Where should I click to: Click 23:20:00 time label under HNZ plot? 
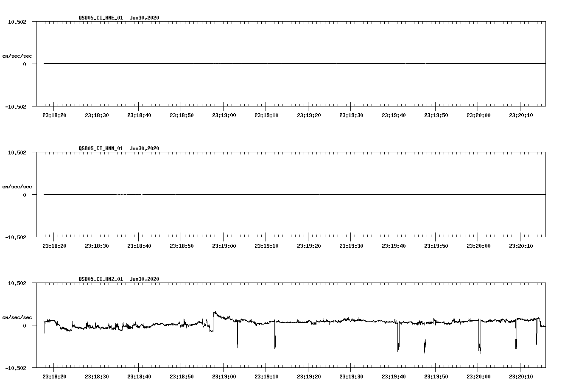(x=478, y=377)
